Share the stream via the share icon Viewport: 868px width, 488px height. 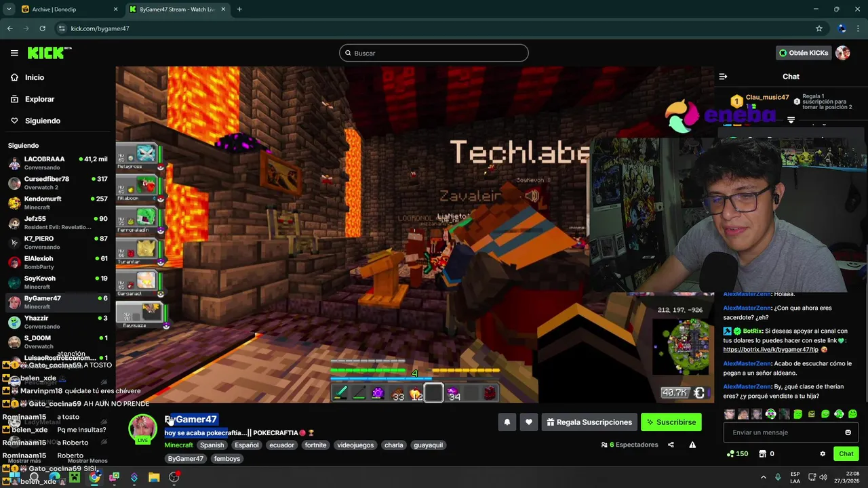pyautogui.click(x=671, y=445)
